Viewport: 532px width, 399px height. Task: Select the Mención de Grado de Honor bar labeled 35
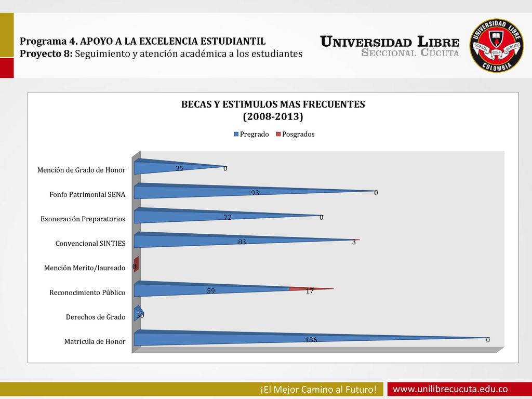tap(179, 166)
